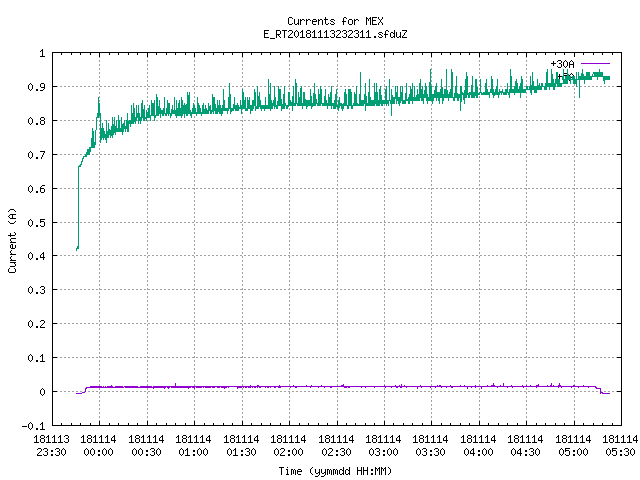This screenshot has height=480, width=640.
Task: Click the purple line sample beside +30A legend
Action: pos(595,64)
